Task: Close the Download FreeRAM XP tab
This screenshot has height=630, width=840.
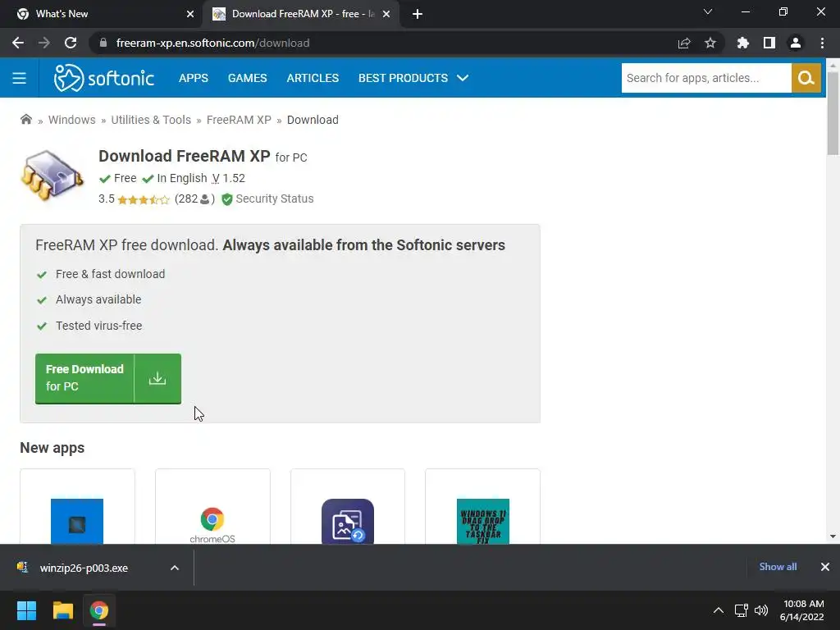Action: 386,14
